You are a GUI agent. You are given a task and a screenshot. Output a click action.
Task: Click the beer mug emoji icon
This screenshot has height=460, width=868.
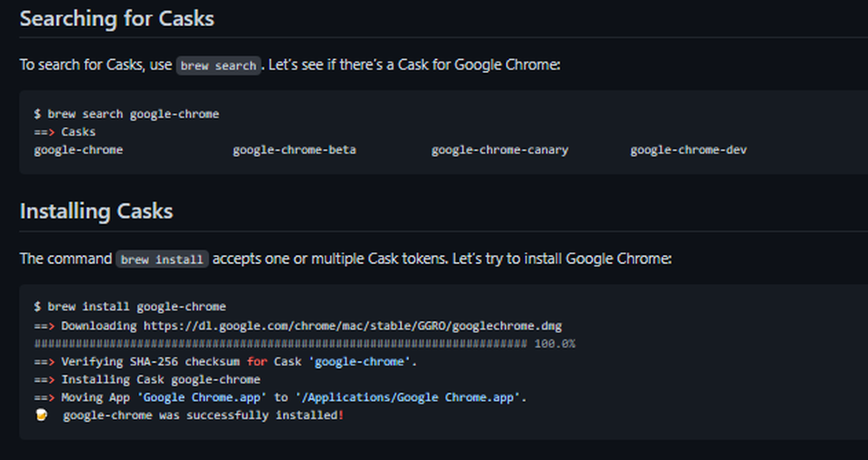42,415
